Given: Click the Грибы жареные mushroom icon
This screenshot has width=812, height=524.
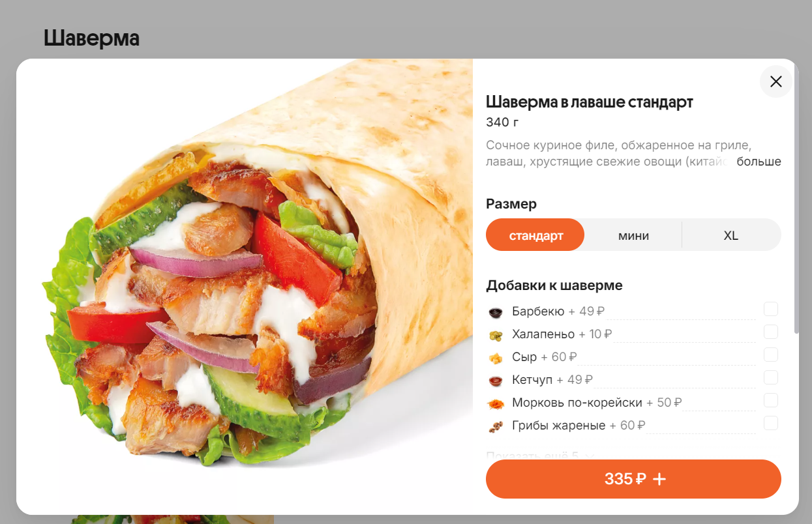Looking at the screenshot, I should [496, 426].
